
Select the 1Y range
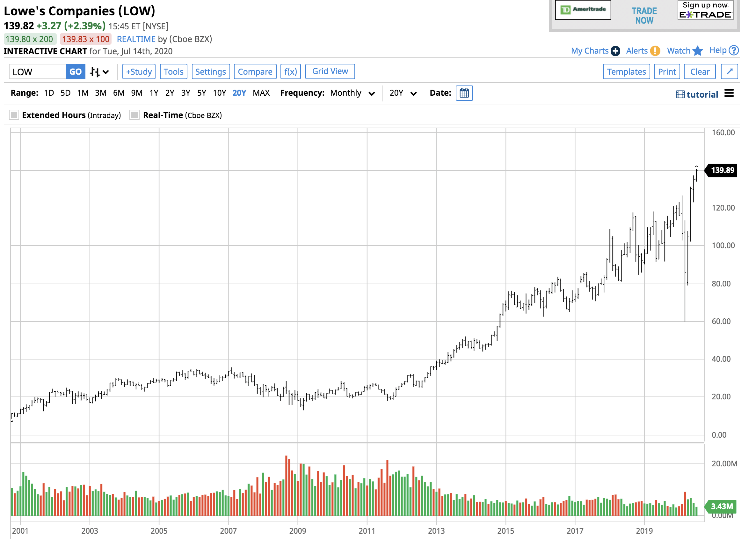point(154,93)
